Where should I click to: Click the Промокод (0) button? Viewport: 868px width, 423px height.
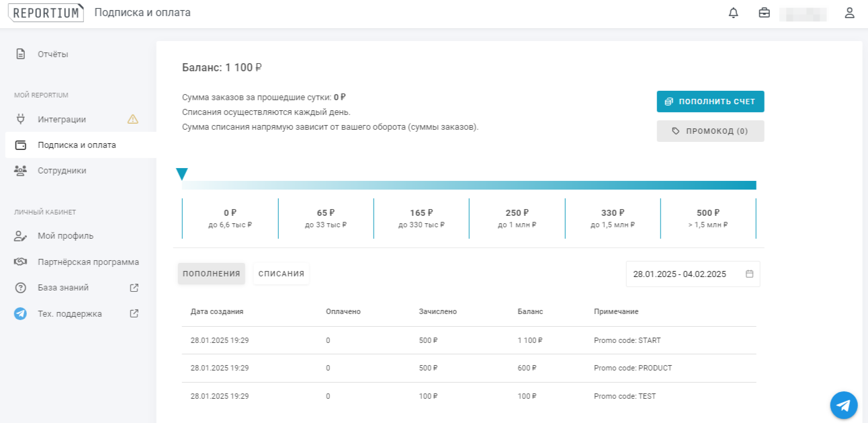710,131
